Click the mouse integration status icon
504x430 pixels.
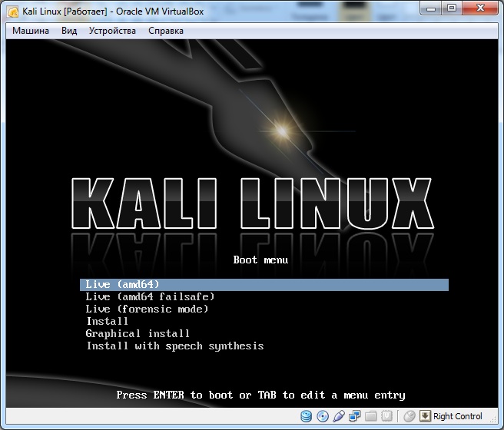409,416
